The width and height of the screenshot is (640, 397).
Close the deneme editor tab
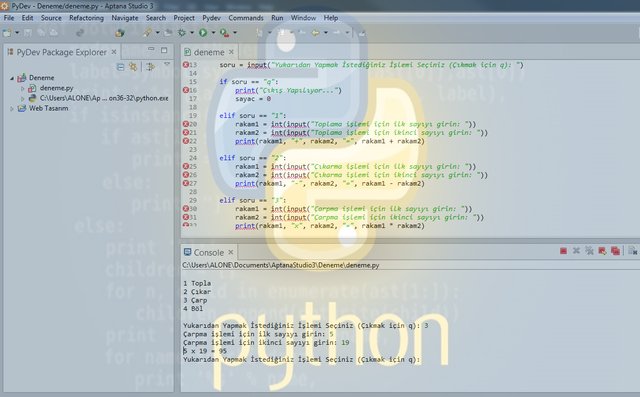(231, 52)
